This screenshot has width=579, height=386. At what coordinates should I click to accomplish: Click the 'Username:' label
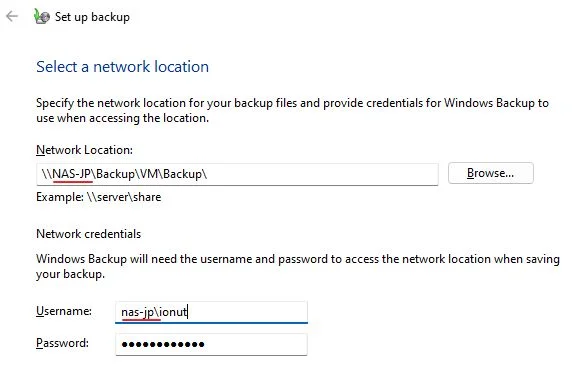64,311
